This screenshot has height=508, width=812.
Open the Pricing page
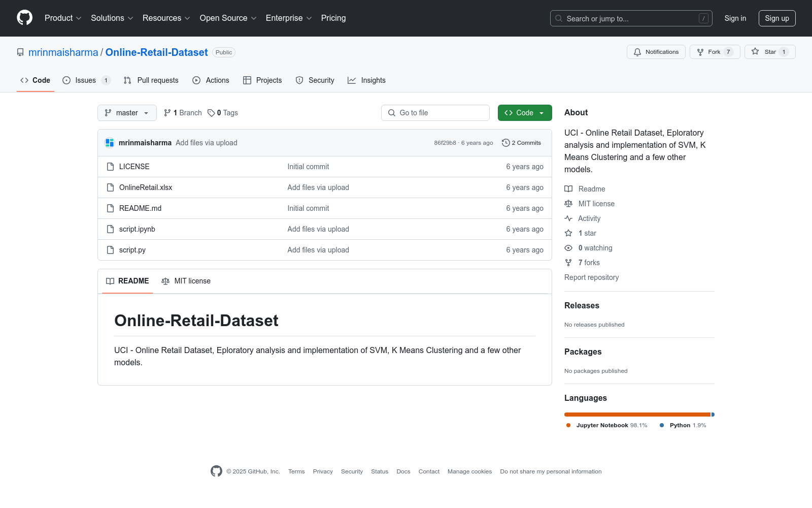333,18
